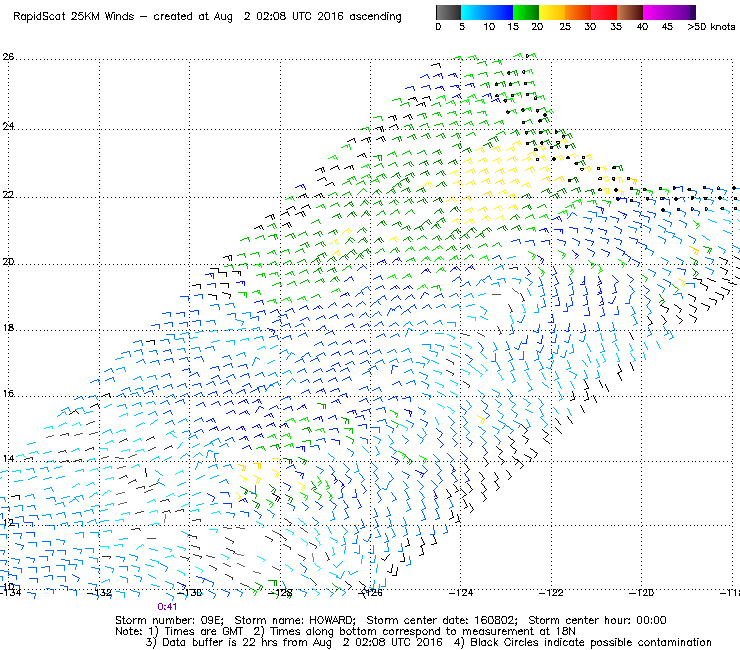Image resolution: width=740 pixels, height=650 pixels.
Task: Click the latitude label 16
Action: (8, 393)
